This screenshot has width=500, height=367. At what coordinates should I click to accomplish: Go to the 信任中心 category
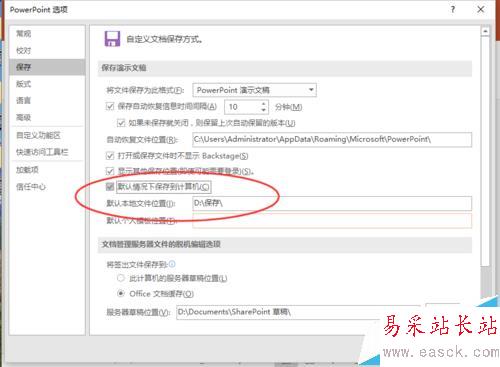click(x=47, y=187)
